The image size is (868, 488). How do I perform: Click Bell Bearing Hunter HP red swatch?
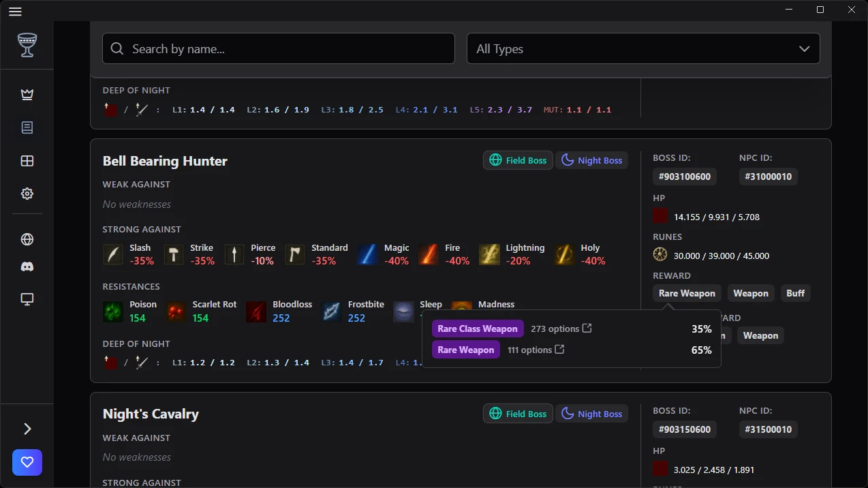660,216
